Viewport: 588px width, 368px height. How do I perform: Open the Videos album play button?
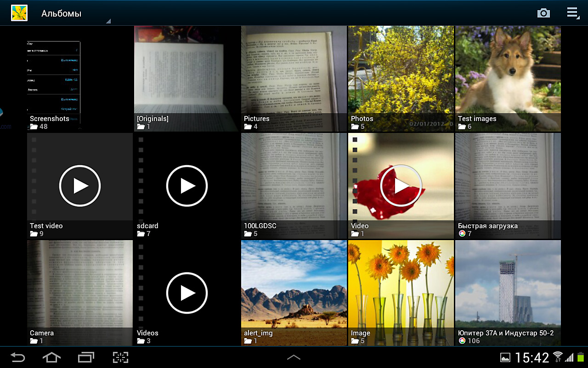coord(187,293)
